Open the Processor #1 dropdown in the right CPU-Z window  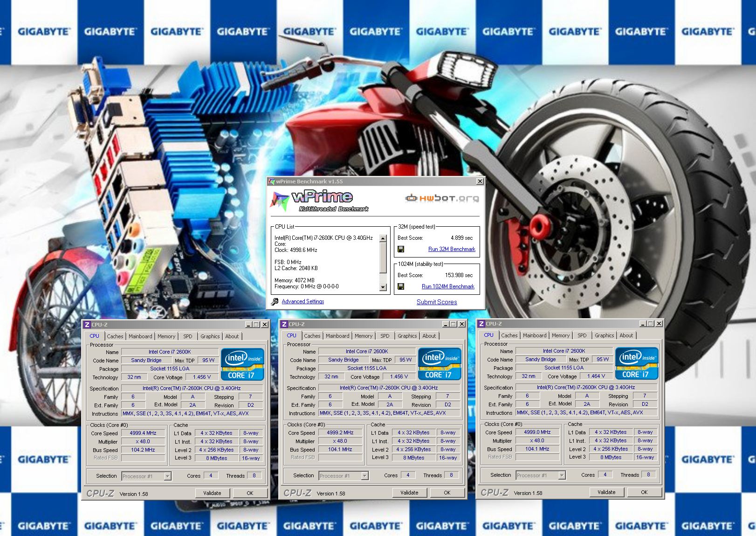tap(562, 475)
